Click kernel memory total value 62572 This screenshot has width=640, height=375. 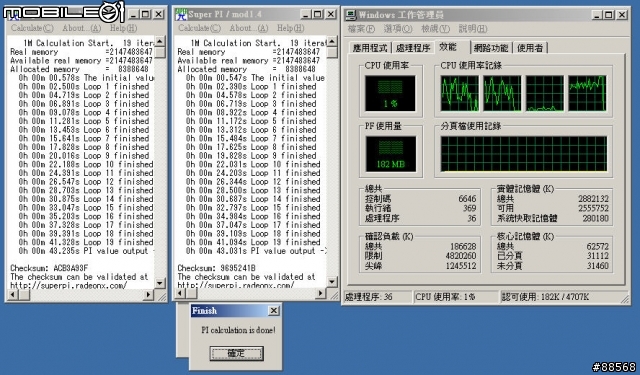pyautogui.click(x=598, y=246)
